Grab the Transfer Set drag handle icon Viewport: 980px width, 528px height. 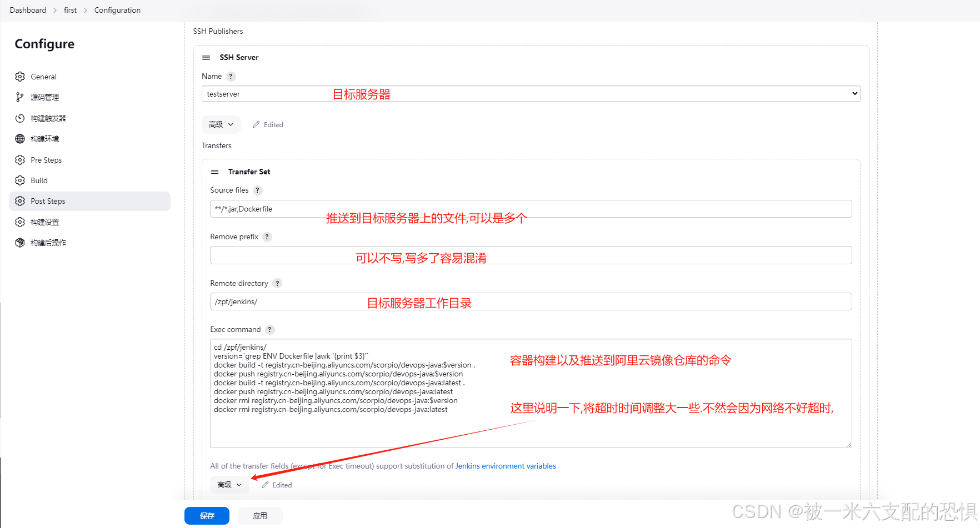coord(214,172)
